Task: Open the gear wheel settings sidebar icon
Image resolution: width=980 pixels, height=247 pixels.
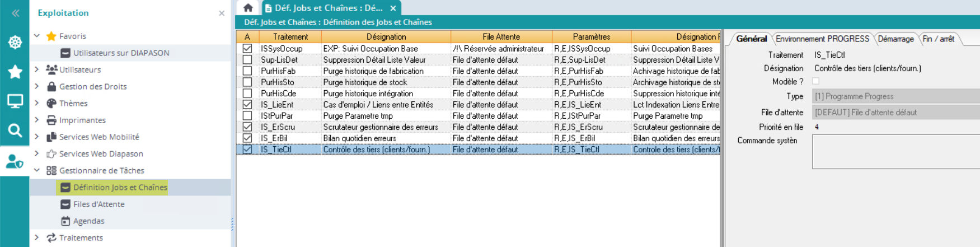Action: pyautogui.click(x=15, y=42)
